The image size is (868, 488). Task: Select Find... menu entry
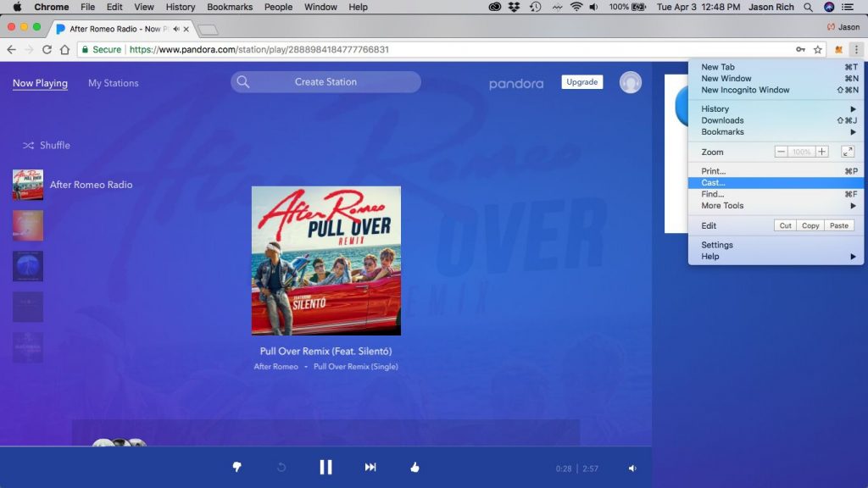coord(776,194)
